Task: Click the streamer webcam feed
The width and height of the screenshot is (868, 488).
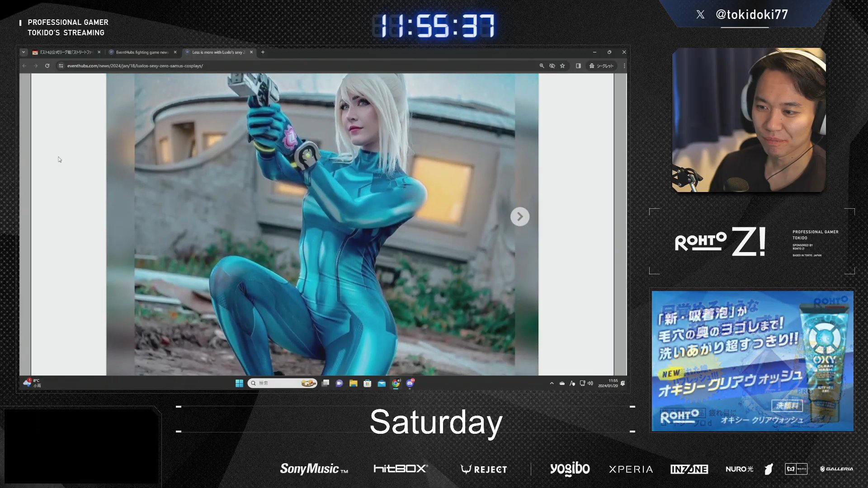Action: [749, 120]
